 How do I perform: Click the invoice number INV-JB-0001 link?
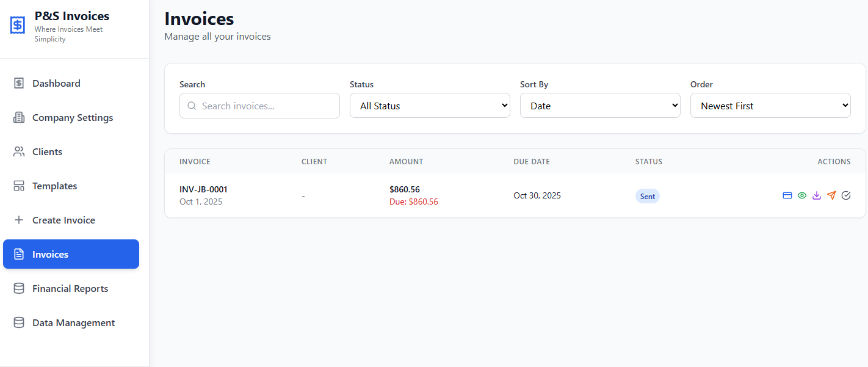coord(203,189)
